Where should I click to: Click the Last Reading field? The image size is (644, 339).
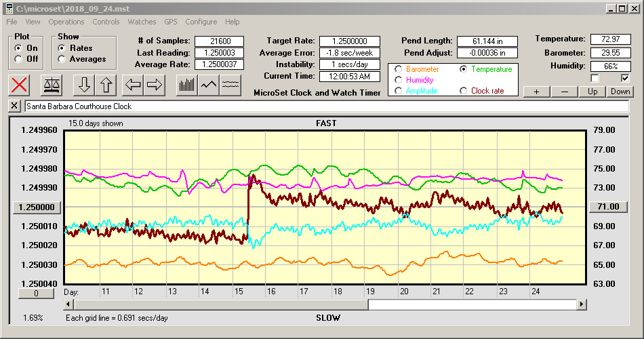[220, 53]
